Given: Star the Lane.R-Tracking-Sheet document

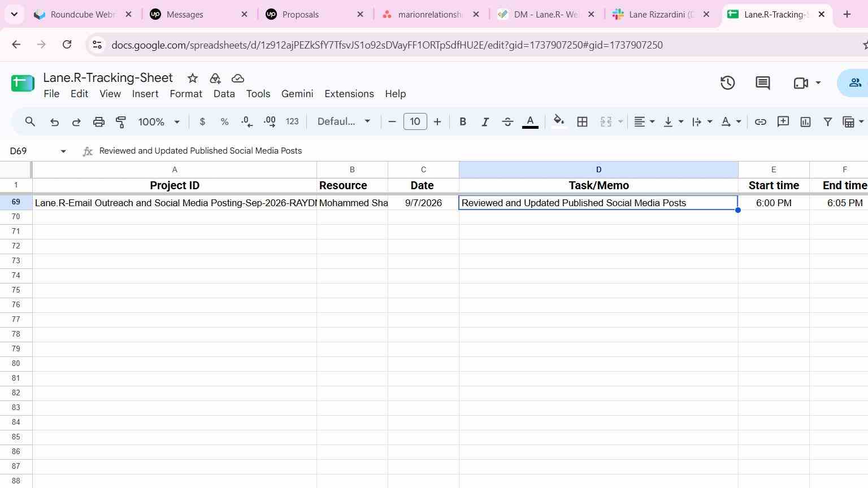Looking at the screenshot, I should [x=193, y=79].
